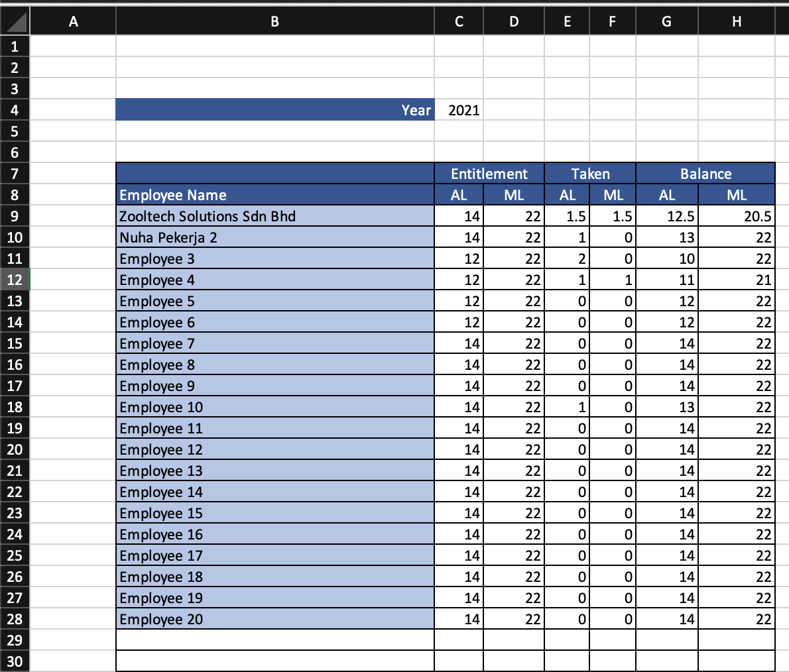Click Employee 20's Entitlement ML value 22

514,619
